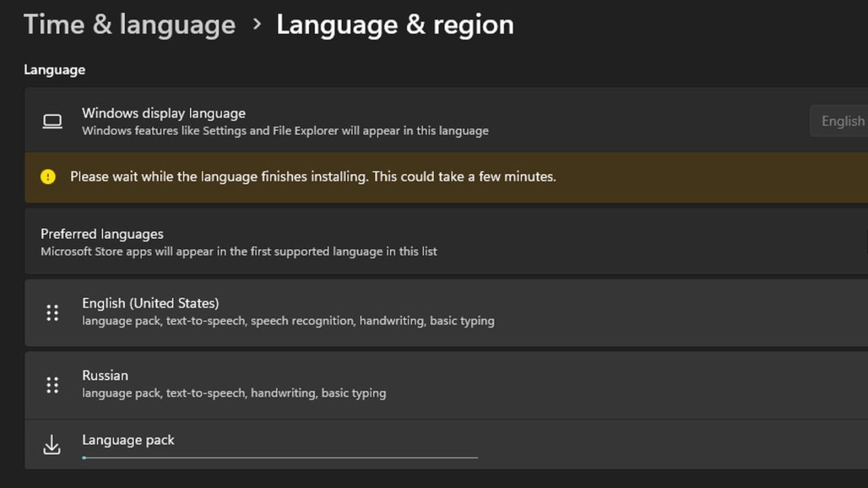Click the Language section header
The image size is (868, 488).
click(x=54, y=70)
